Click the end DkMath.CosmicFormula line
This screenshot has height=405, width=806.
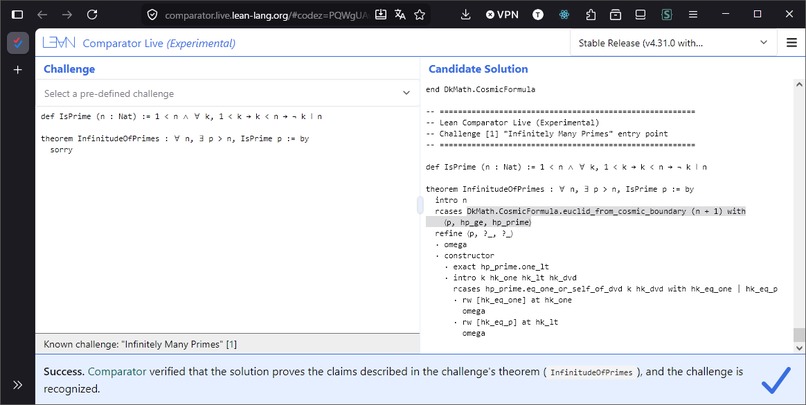[480, 89]
